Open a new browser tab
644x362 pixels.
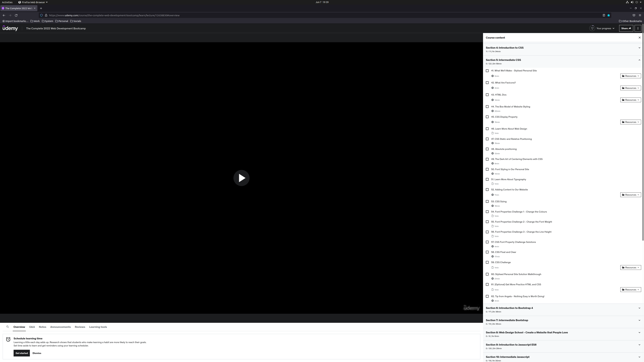(x=41, y=8)
